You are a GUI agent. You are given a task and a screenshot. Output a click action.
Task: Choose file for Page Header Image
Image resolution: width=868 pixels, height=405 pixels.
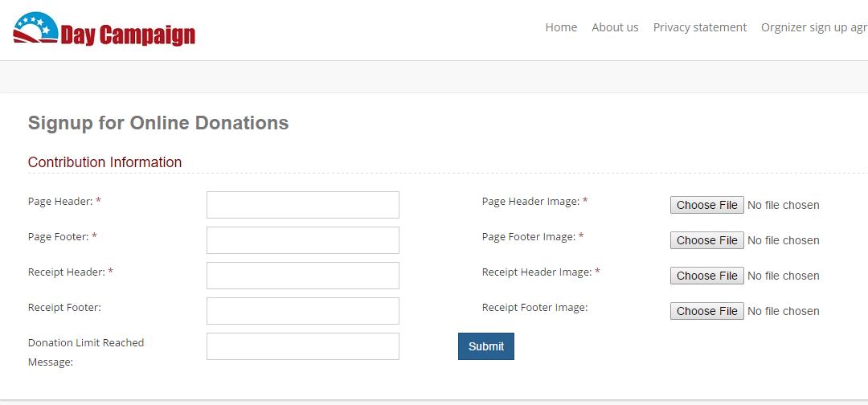707,205
